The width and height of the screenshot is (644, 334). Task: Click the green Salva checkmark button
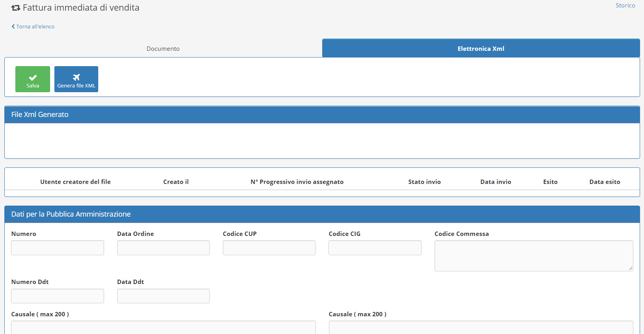[33, 79]
